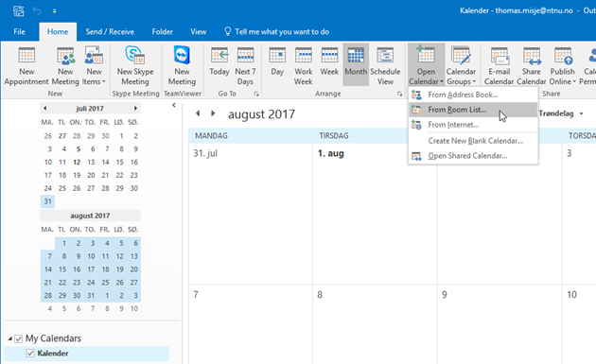The width and height of the screenshot is (596, 364).
Task: Select 31 July in the mini calendar
Action: pyautogui.click(x=47, y=201)
